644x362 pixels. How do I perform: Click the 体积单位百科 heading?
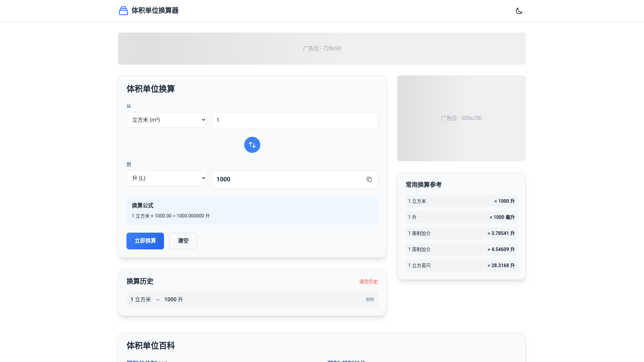click(x=151, y=346)
